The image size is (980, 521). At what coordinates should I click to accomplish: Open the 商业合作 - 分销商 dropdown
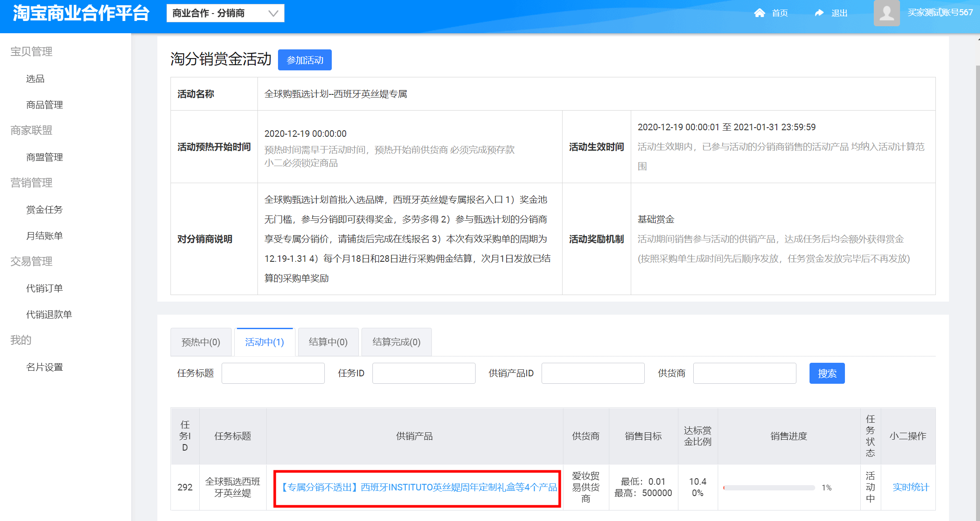(225, 13)
